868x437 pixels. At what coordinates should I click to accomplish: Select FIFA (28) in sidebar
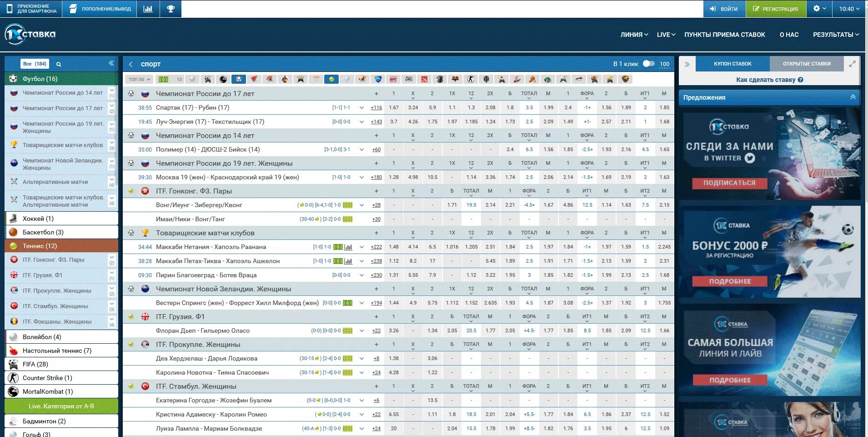[x=61, y=364]
